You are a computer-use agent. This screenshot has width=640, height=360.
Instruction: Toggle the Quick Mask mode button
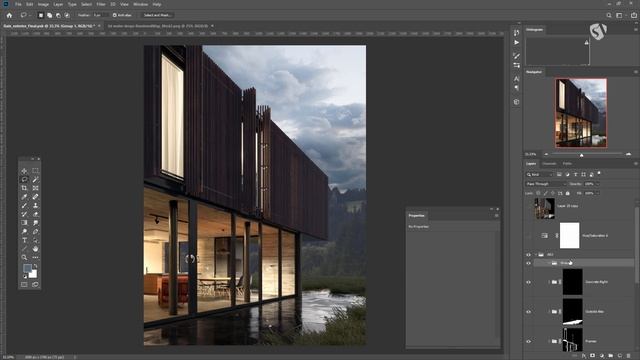24,284
